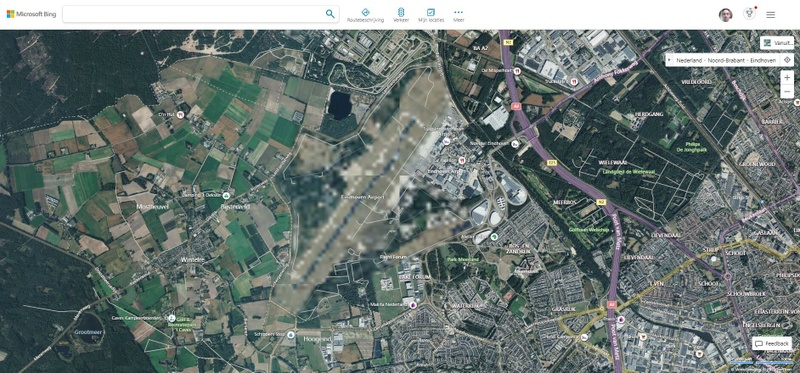This screenshot has height=373, width=800.
Task: Zoom in with the plus button
Action: (x=787, y=78)
